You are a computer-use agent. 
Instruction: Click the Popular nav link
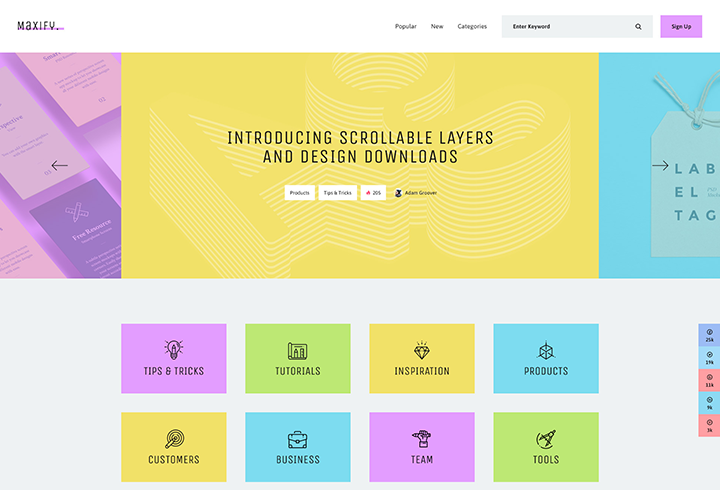tap(406, 27)
